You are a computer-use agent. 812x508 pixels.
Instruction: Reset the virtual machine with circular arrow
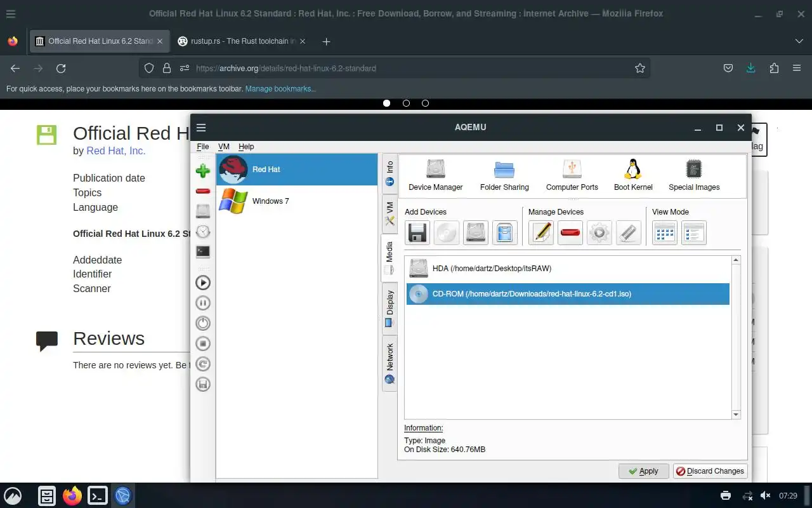point(203,364)
